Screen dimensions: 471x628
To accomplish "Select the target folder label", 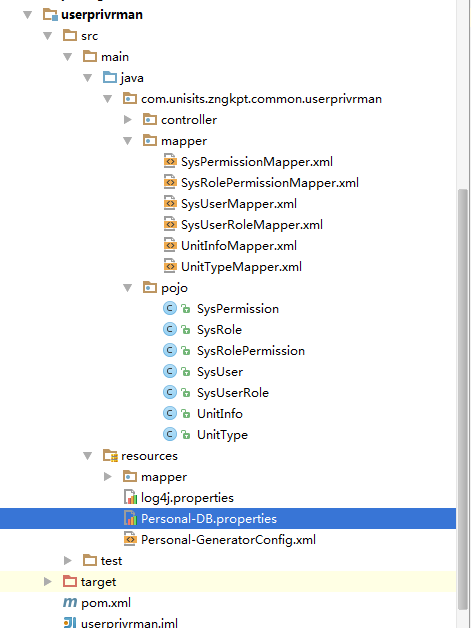I will pos(98,582).
